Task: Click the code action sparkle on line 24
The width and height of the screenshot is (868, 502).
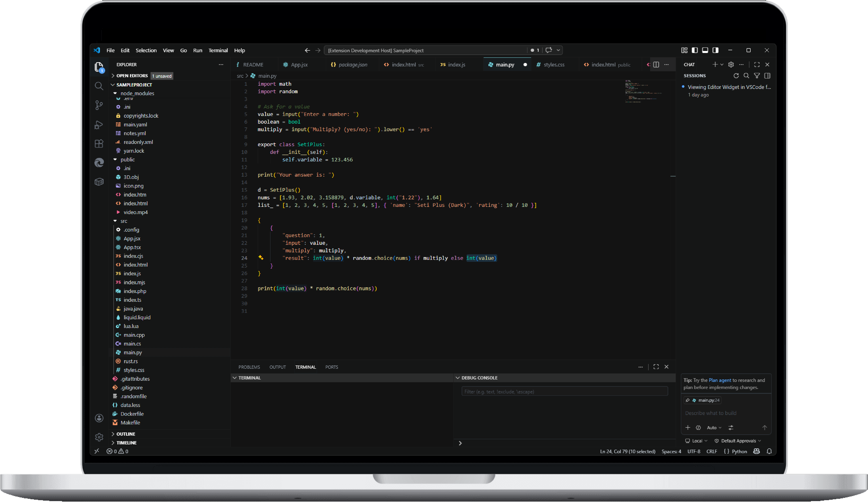Action: [x=261, y=257]
